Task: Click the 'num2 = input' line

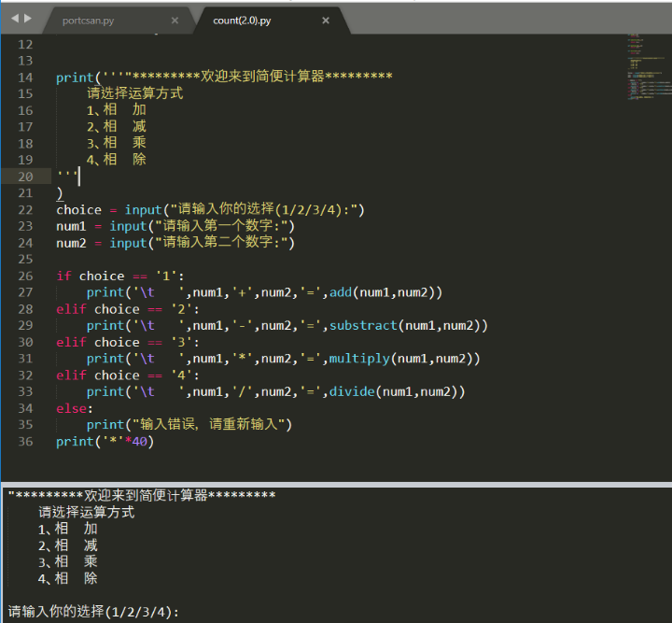Action: (175, 243)
